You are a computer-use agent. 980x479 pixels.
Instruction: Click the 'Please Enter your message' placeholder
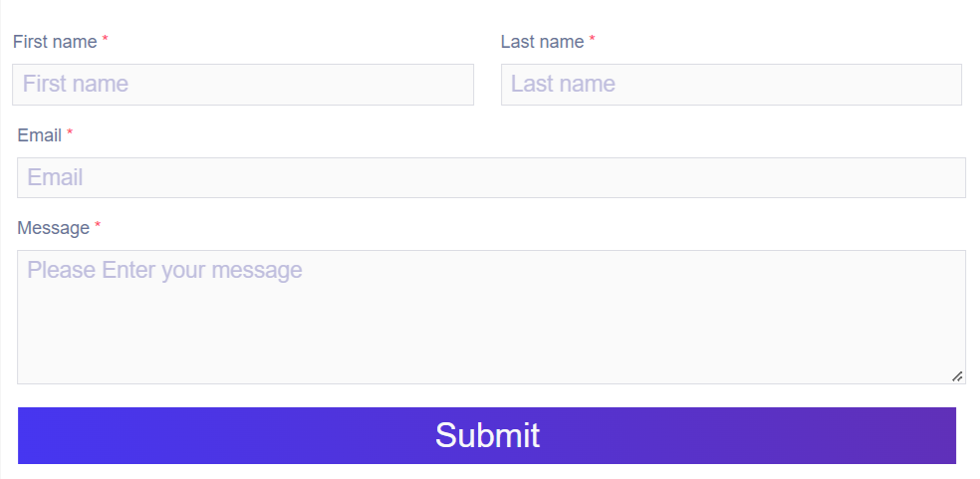(x=164, y=270)
